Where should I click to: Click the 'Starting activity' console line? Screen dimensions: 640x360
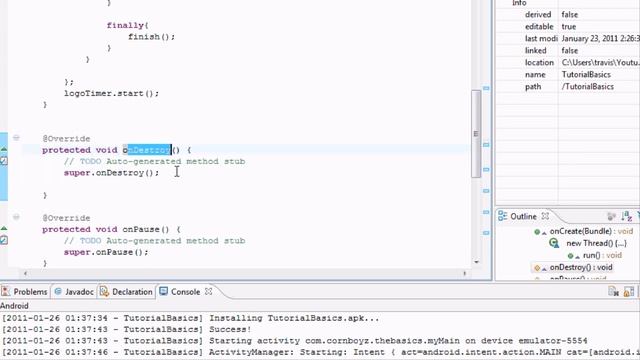(x=295, y=340)
